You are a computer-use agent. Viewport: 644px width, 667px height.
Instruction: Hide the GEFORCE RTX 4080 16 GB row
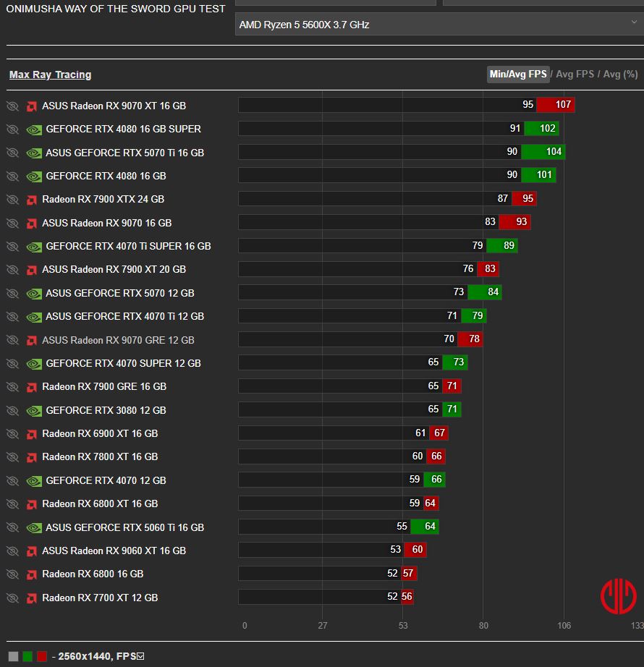[x=13, y=176]
